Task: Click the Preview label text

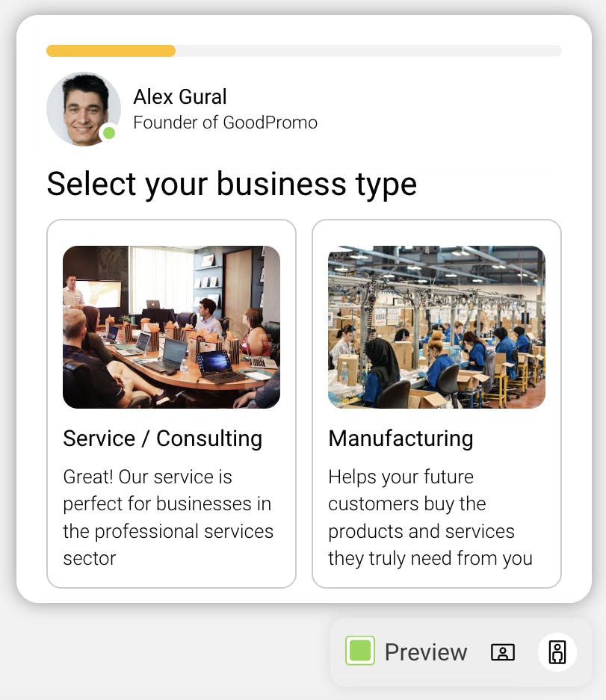Action: 425,652
